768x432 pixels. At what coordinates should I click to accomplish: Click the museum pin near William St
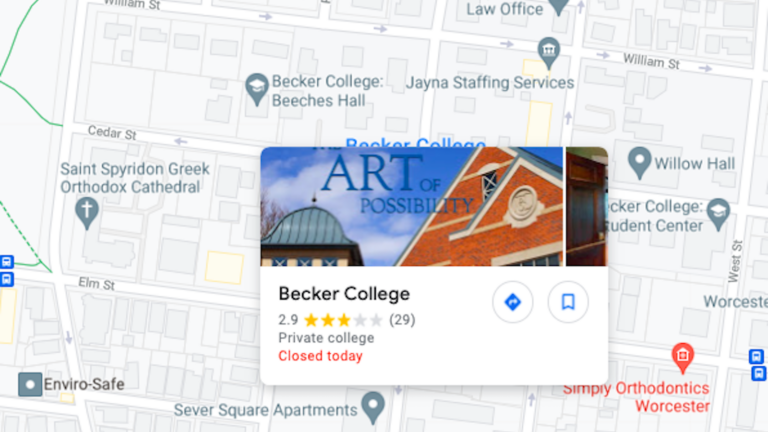point(549,52)
